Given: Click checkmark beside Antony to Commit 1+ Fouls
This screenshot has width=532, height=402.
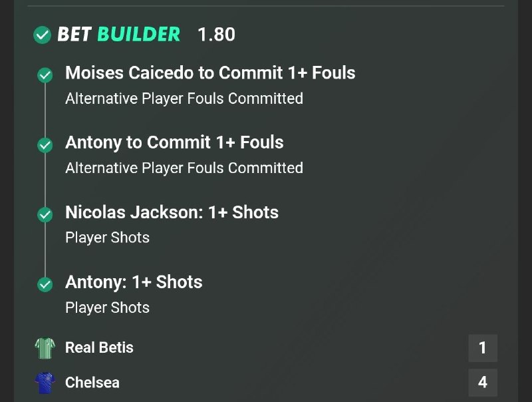Looking at the screenshot, I should [x=45, y=145].
